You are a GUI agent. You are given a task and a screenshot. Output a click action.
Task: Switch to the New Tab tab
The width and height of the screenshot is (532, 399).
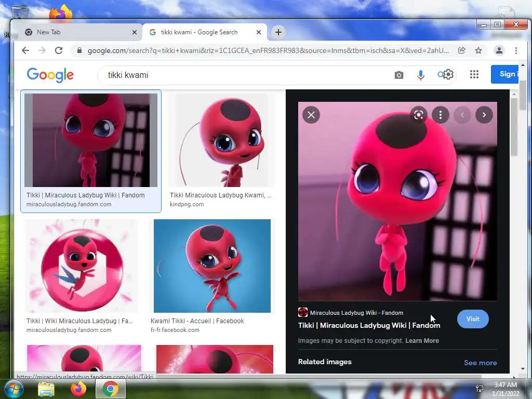[81, 32]
